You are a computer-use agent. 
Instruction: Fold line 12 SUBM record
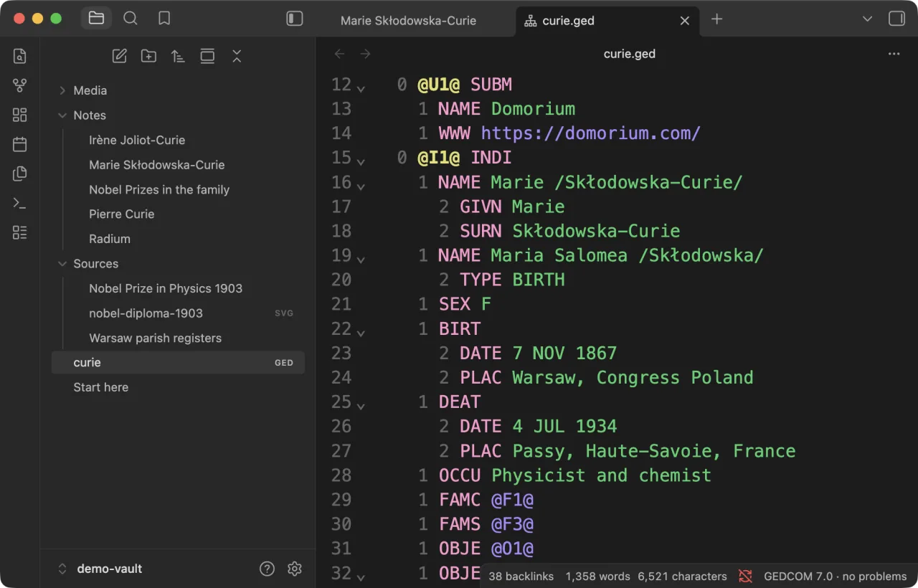pos(361,88)
